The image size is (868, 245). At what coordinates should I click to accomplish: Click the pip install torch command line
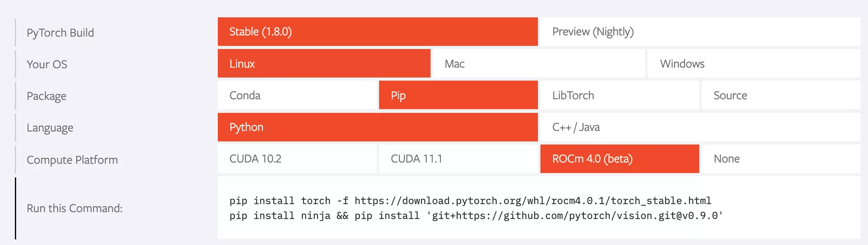tap(470, 200)
